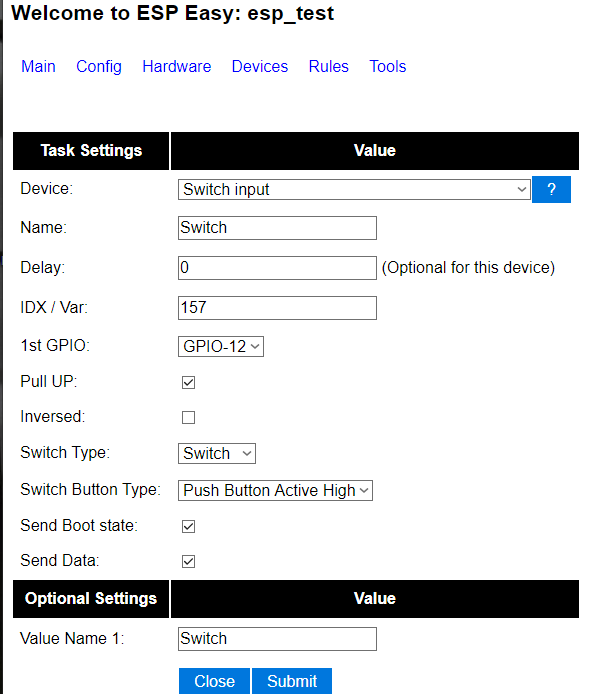Navigate to the Devices page

coord(260,66)
